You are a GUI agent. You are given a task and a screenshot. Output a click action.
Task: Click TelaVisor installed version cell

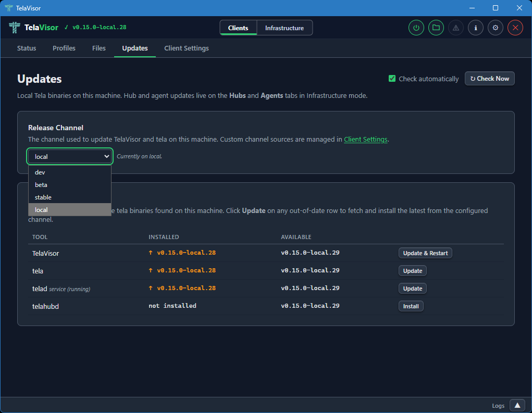coord(182,253)
